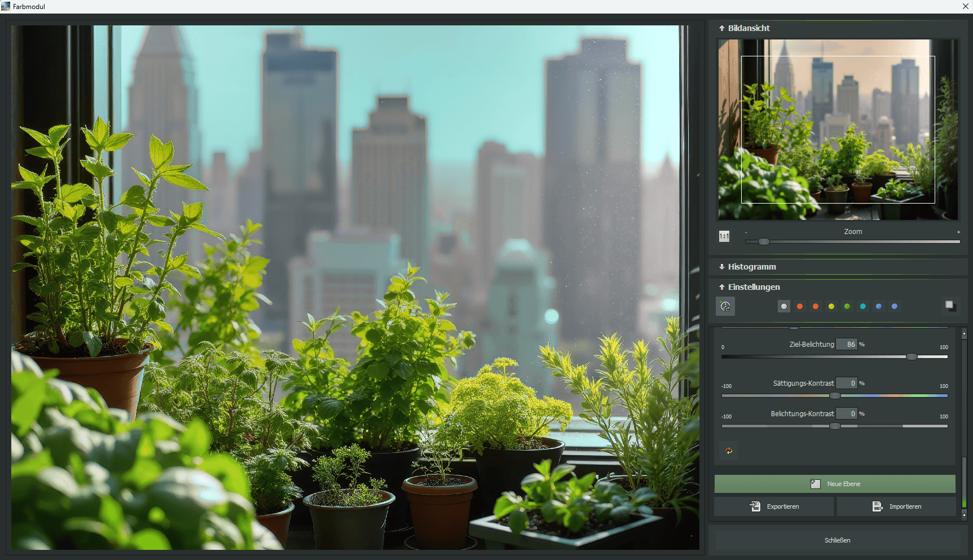Set zoom to 1:1 actual size
The width and height of the screenshot is (973, 560).
pyautogui.click(x=724, y=236)
